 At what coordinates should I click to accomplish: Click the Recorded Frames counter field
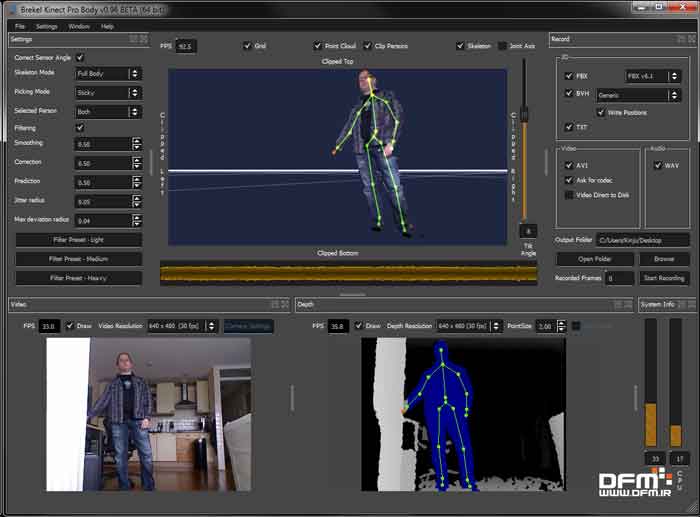[619, 278]
